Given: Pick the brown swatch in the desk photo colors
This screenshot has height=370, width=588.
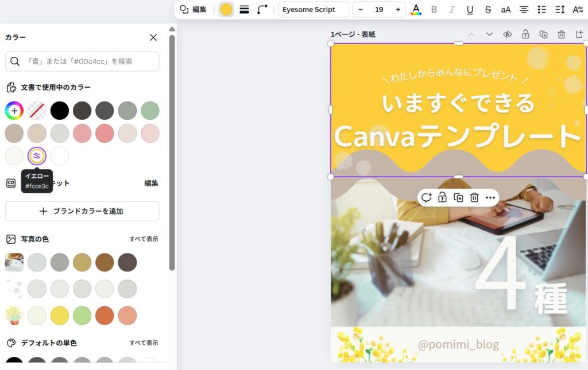Looking at the screenshot, I should (105, 262).
